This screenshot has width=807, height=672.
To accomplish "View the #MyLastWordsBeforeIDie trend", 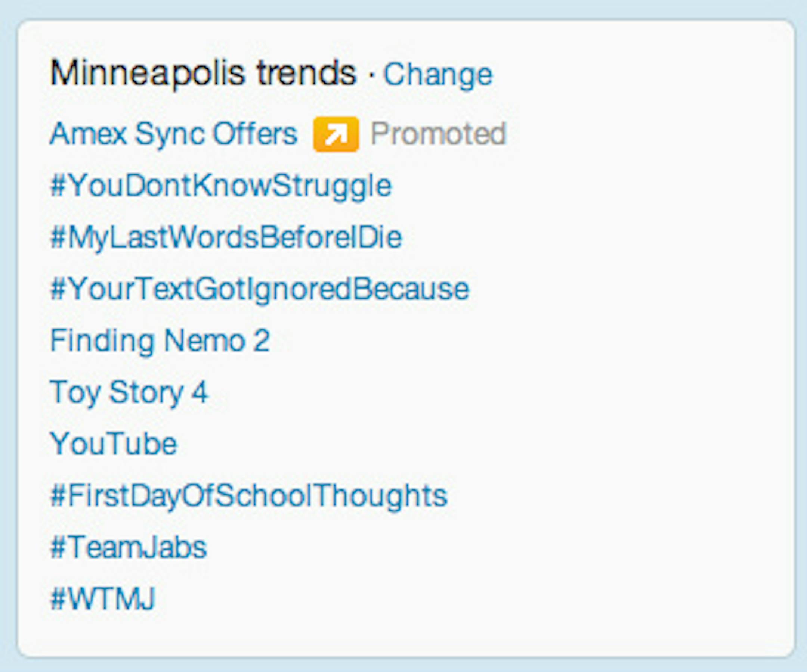I will click(226, 237).
